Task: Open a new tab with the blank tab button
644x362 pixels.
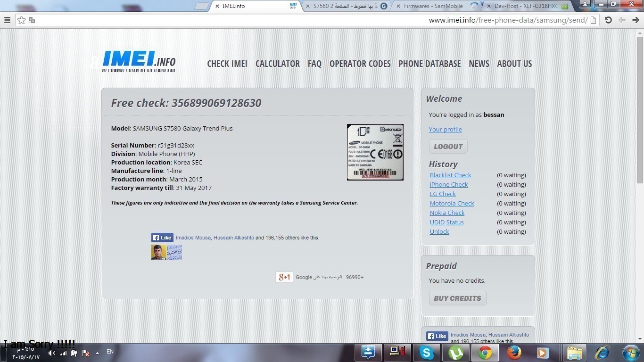Action: (202, 6)
